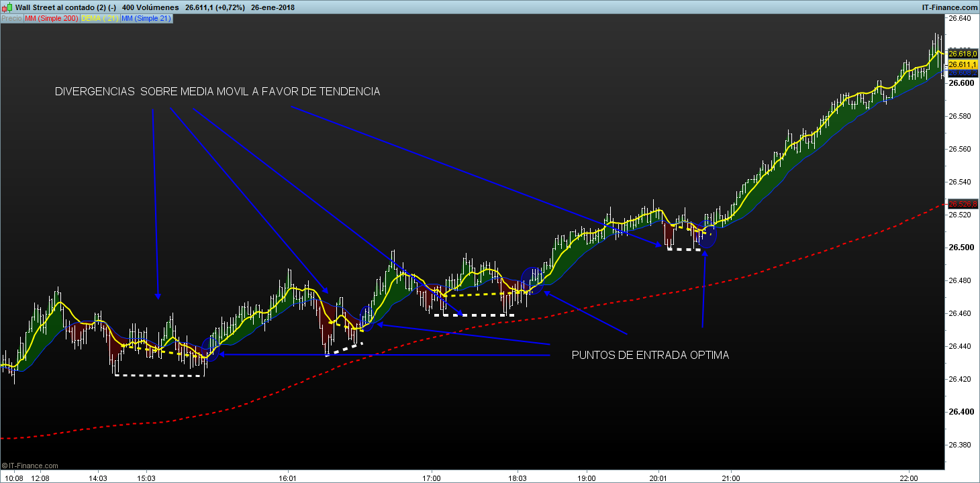Select the Precio indicator tab
The height and width of the screenshot is (483, 980).
(11, 19)
